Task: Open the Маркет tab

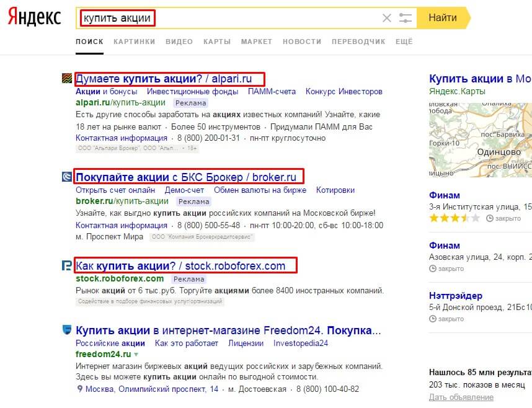Action: [x=257, y=42]
